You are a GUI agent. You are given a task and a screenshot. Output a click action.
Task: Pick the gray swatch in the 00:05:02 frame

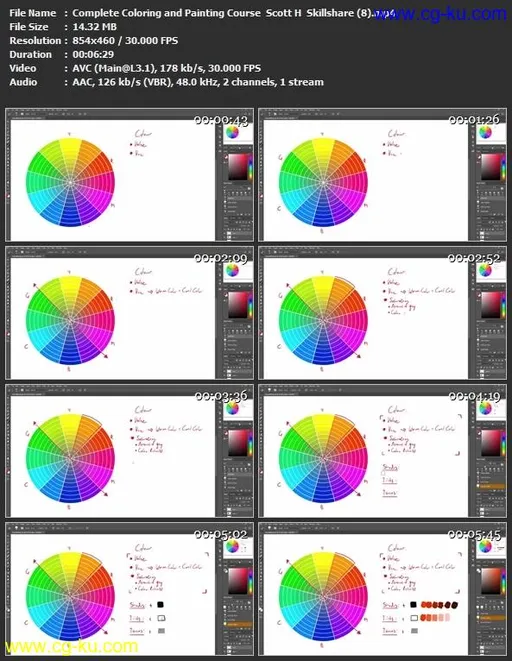[x=161, y=631]
